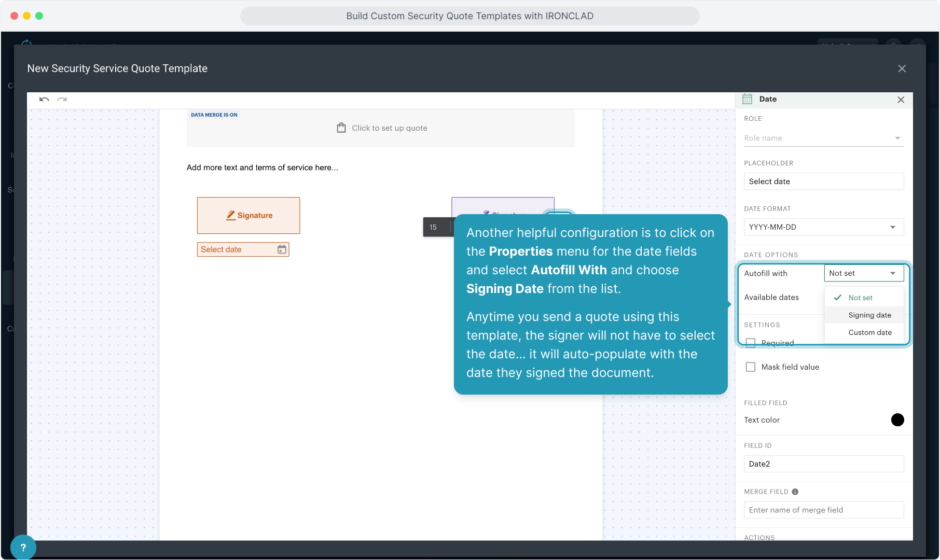Click the undo arrow icon
940x560 pixels.
click(x=44, y=99)
